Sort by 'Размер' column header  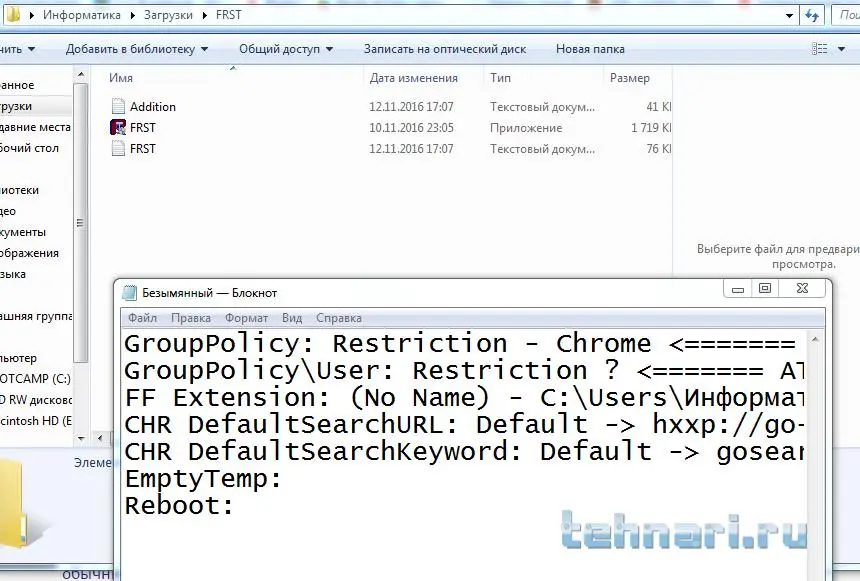click(630, 78)
